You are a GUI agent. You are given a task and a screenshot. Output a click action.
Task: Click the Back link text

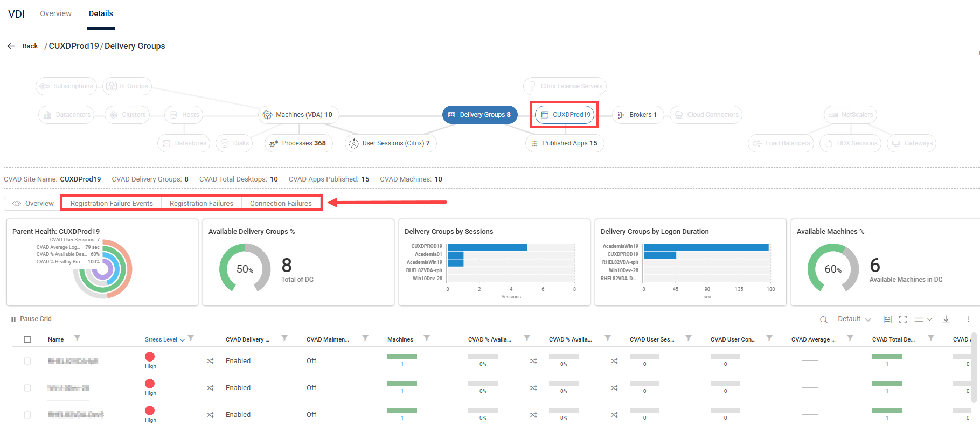[x=30, y=46]
